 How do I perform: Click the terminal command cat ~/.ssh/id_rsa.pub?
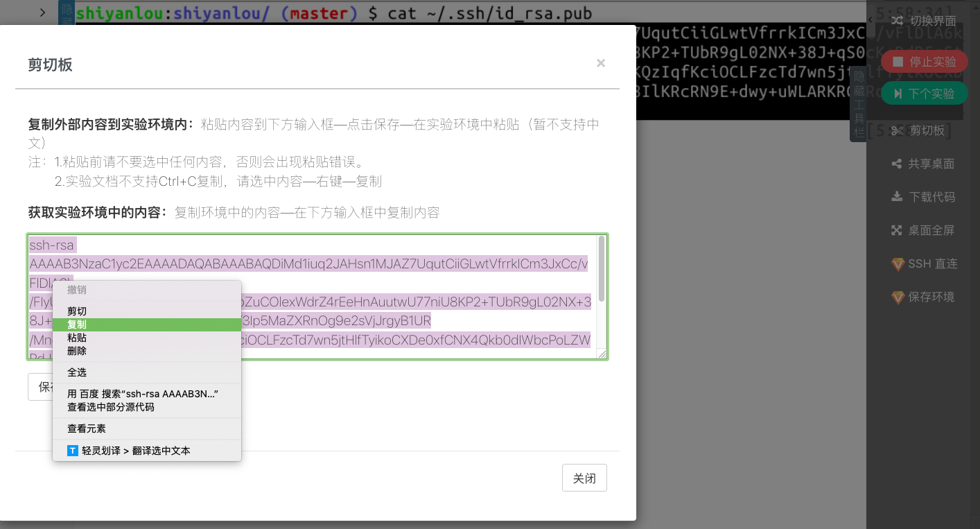click(490, 12)
